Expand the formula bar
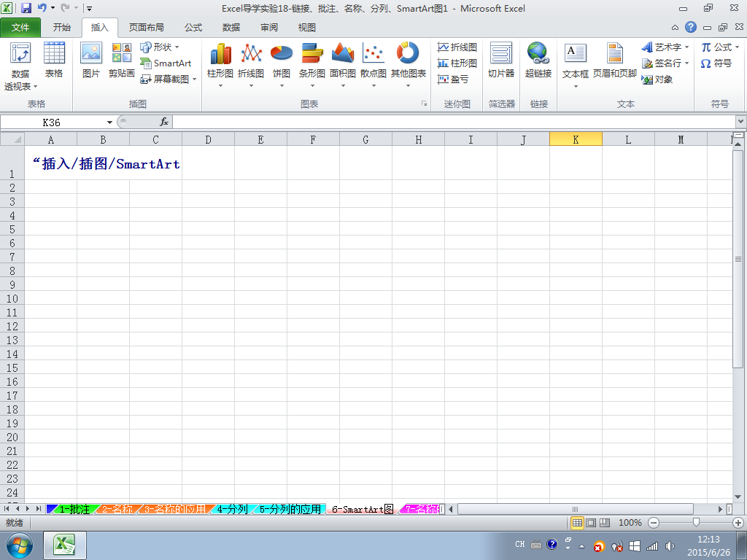 [741, 122]
